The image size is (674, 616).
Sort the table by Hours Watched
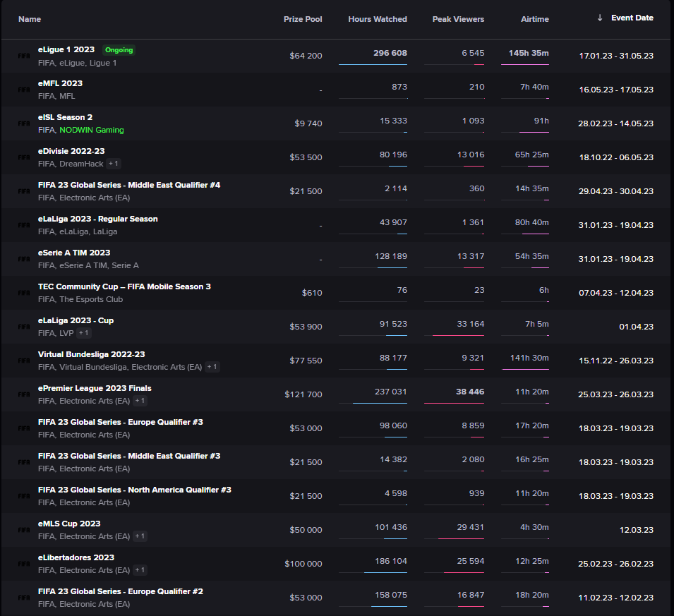(378, 19)
